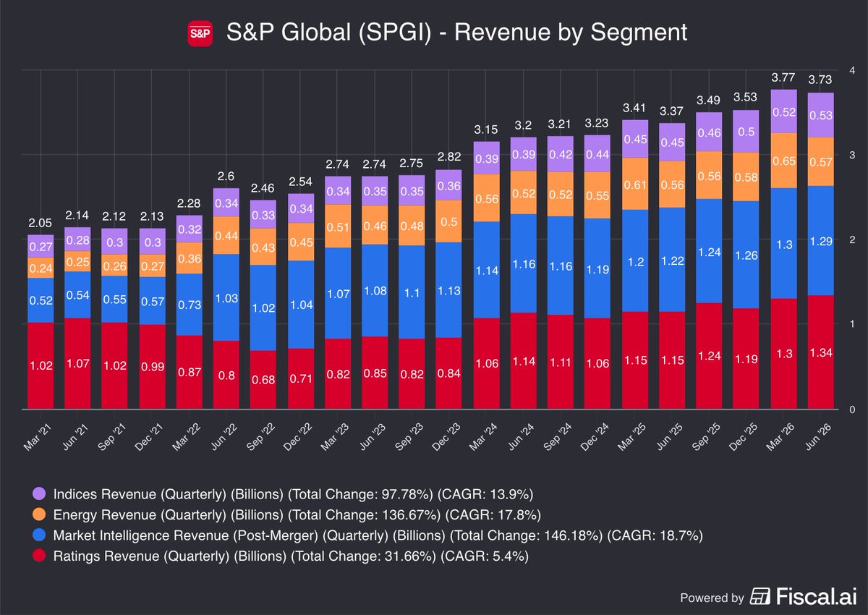Click the blue Market Intelligence segment 1.03 in Jun '22
This screenshot has height=615, width=868.
pyautogui.click(x=226, y=297)
